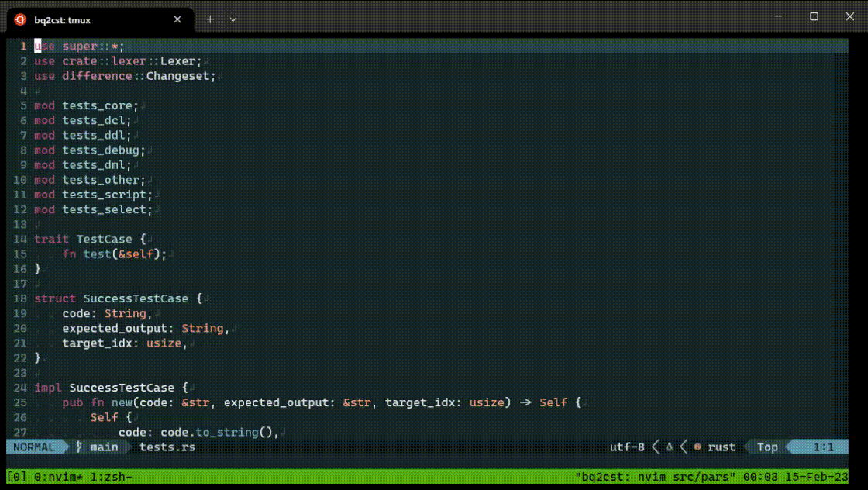Click 'target_idx: usize,' field on line 21
This screenshot has width=868, height=490.
pyautogui.click(x=125, y=343)
